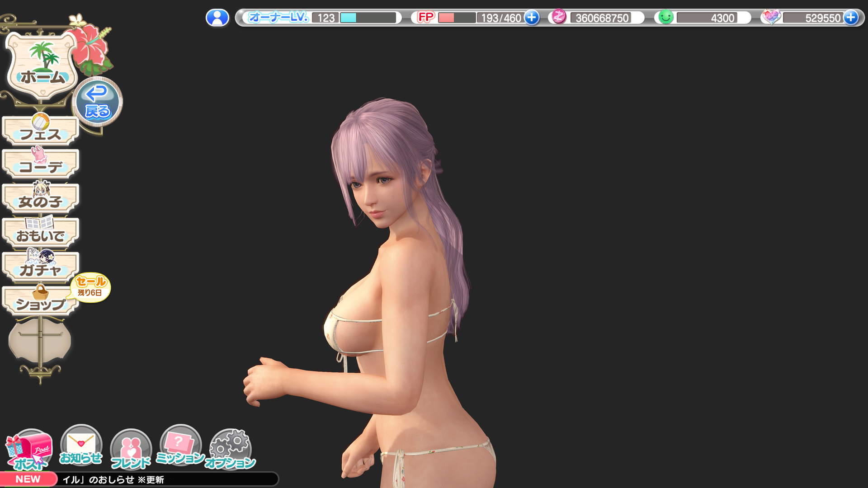Open the ミッション missions icon

pos(180,446)
